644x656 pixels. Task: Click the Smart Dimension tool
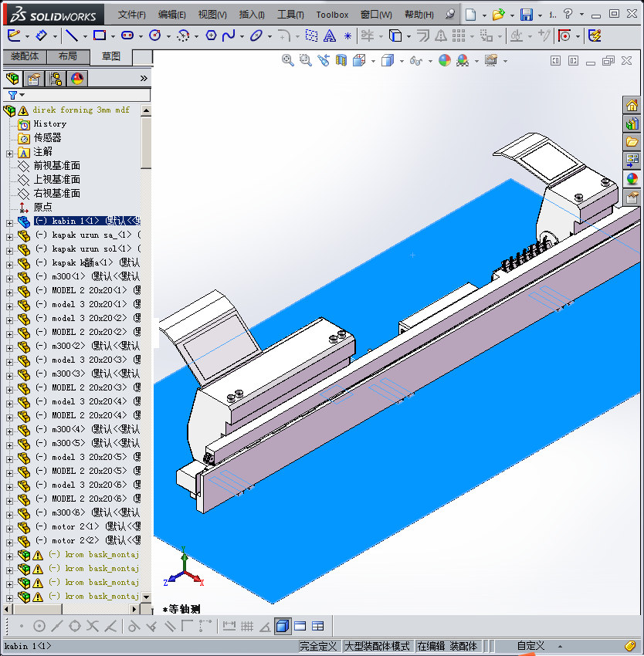click(41, 36)
